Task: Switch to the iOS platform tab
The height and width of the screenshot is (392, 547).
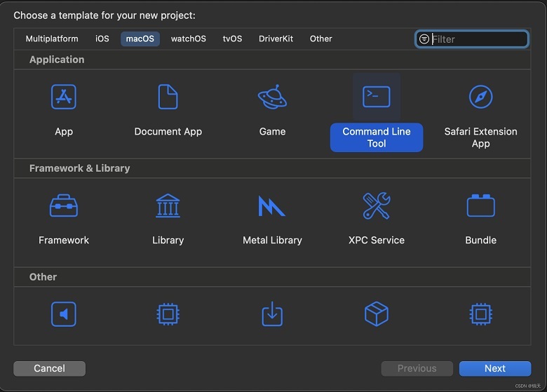Action: pos(102,39)
